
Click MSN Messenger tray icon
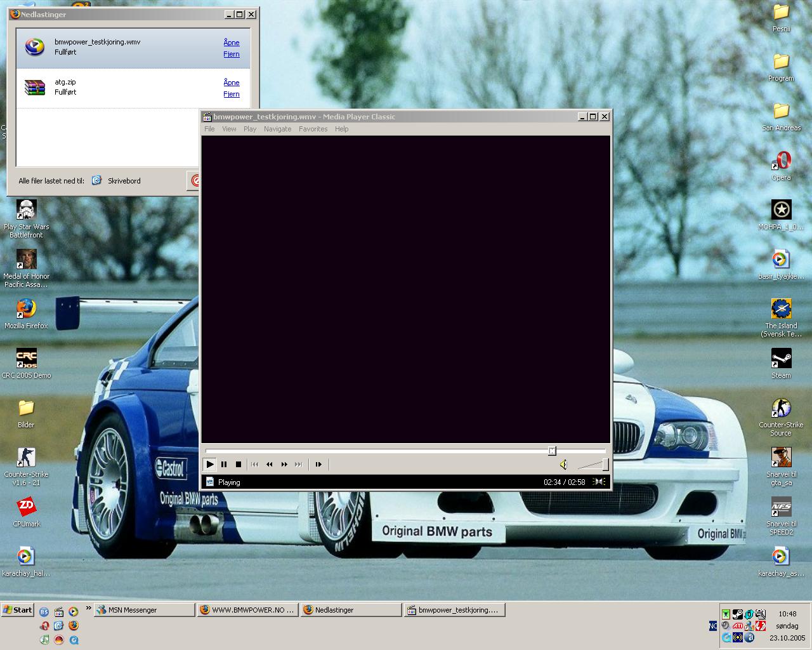click(x=749, y=626)
